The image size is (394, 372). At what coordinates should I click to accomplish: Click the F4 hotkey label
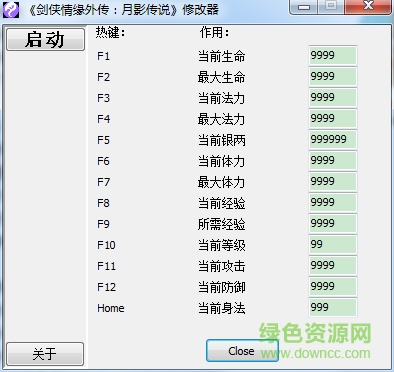coord(103,119)
